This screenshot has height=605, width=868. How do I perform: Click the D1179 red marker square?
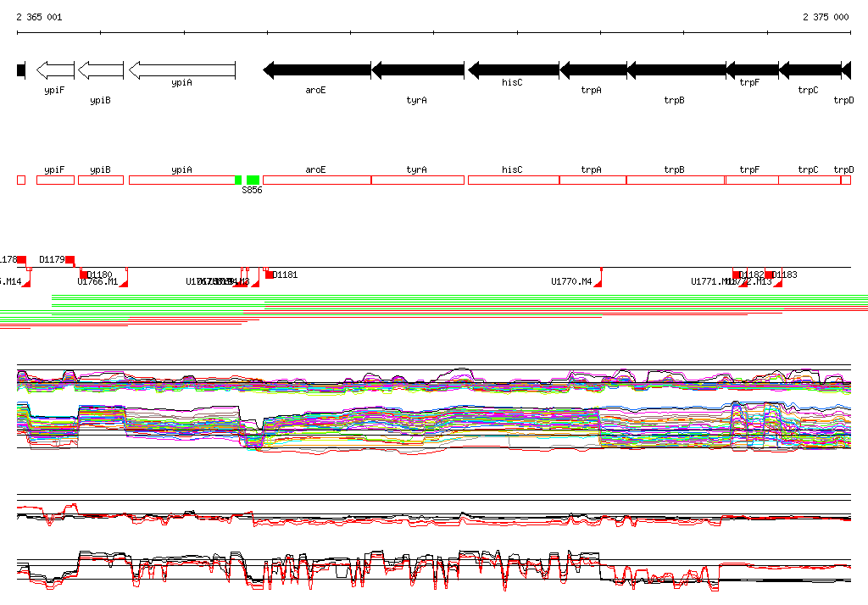coord(70,259)
